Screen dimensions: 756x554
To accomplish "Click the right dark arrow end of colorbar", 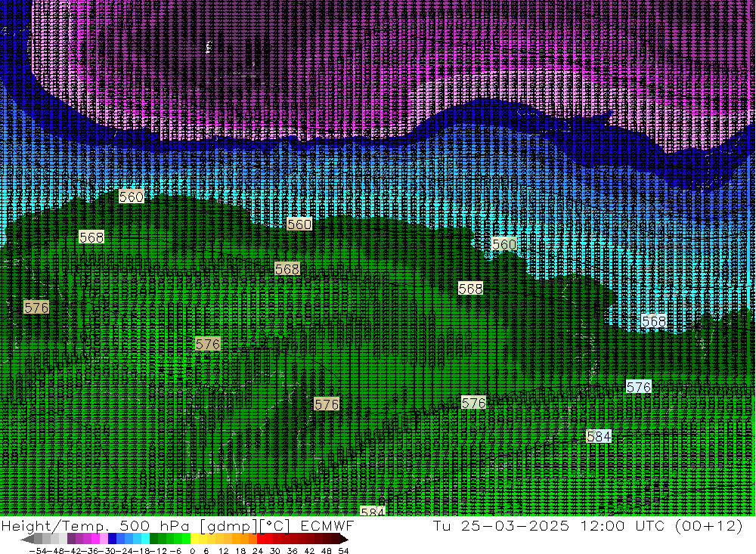I will click(344, 539).
